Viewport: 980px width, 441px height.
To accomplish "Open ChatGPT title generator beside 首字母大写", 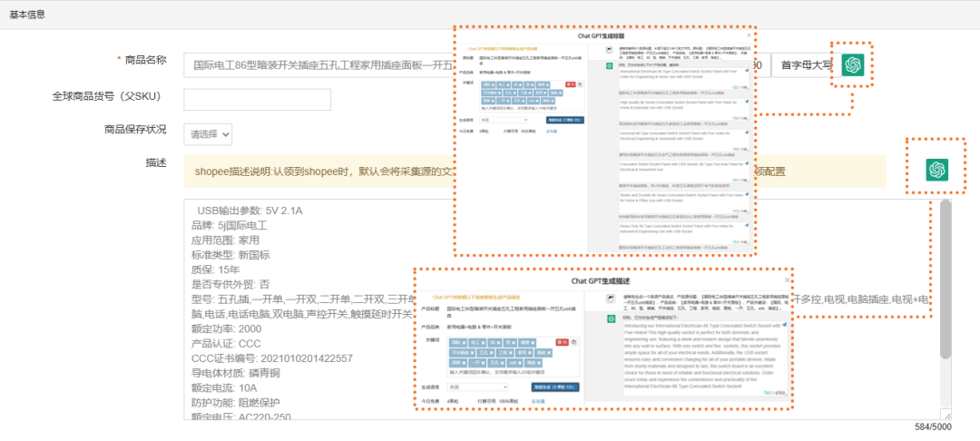I will click(x=852, y=64).
